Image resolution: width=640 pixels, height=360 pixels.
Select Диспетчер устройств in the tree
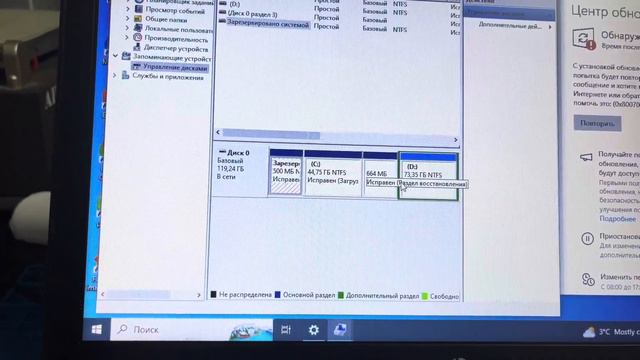(176, 49)
